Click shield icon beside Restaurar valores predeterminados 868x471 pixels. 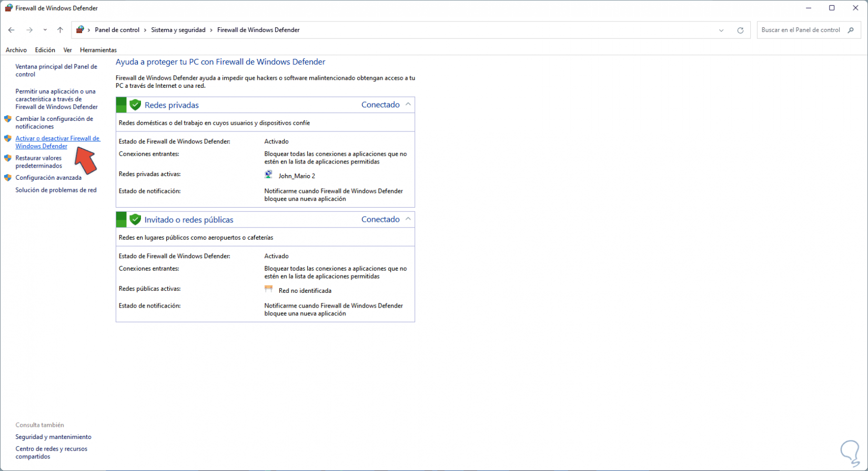click(x=8, y=158)
